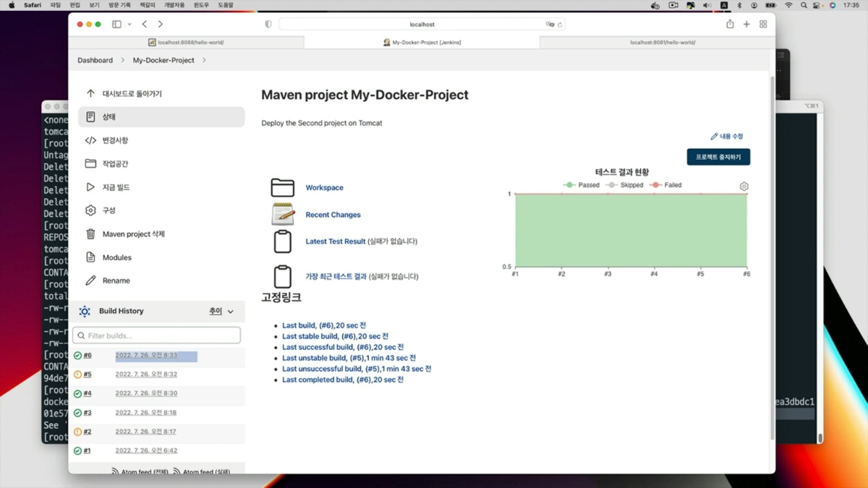
Task: Click inside the Filter builds search field
Action: (x=156, y=335)
